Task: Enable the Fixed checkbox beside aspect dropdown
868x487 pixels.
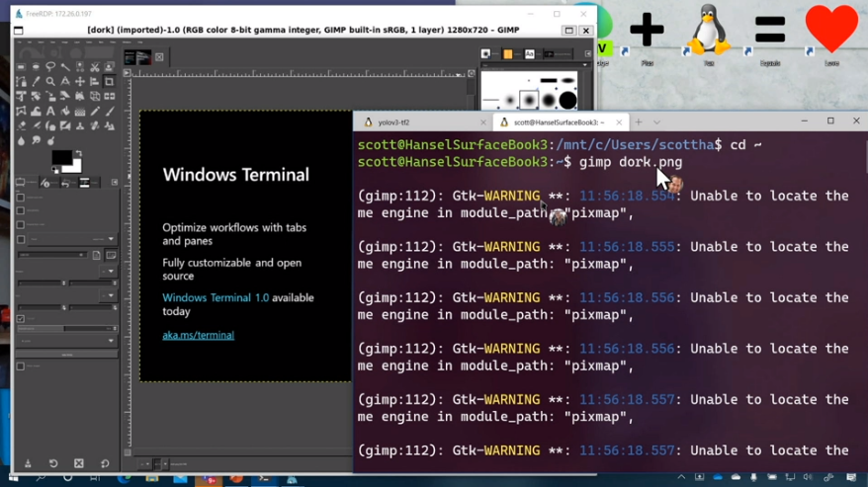Action: pos(21,240)
